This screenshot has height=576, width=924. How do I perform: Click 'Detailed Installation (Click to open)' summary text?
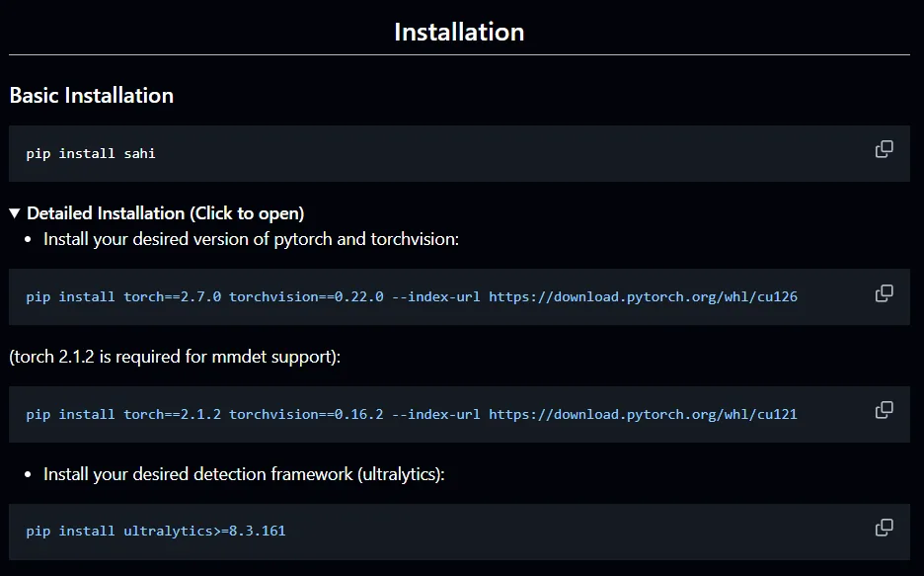coord(165,213)
